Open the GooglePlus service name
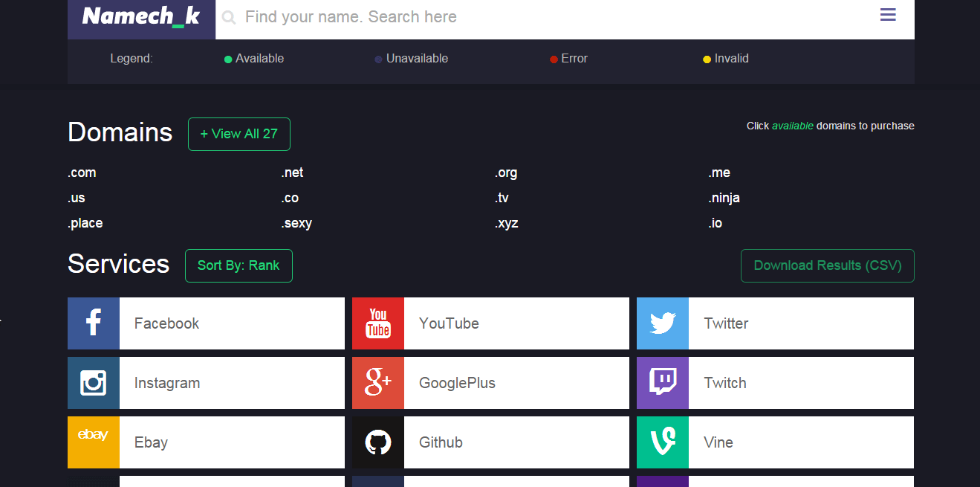Image resolution: width=980 pixels, height=487 pixels. [457, 383]
